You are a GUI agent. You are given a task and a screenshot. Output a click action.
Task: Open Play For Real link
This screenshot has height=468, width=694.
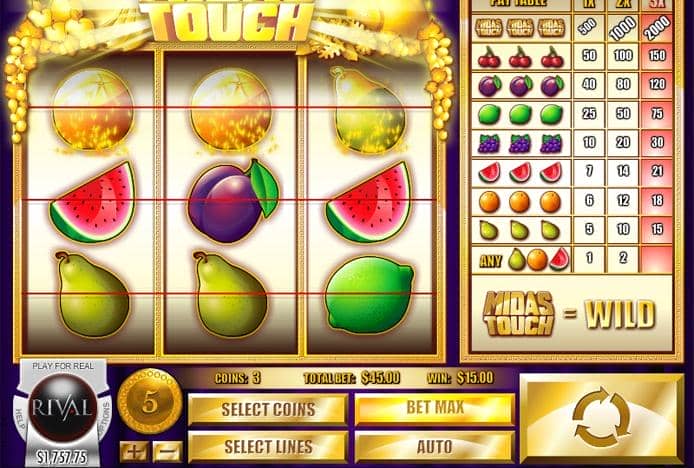click(x=63, y=366)
